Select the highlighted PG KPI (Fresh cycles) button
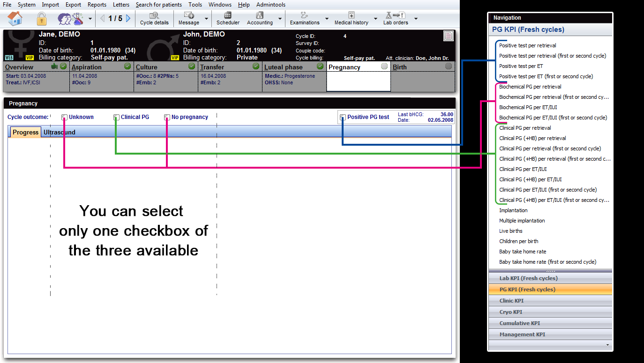Screen dimensions: 644x363 [x=550, y=289]
